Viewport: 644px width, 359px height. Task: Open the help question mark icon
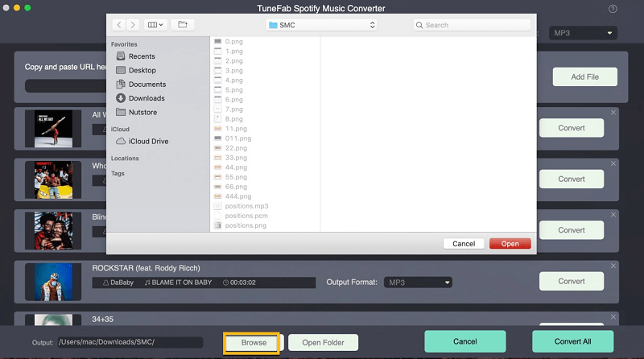[x=613, y=9]
